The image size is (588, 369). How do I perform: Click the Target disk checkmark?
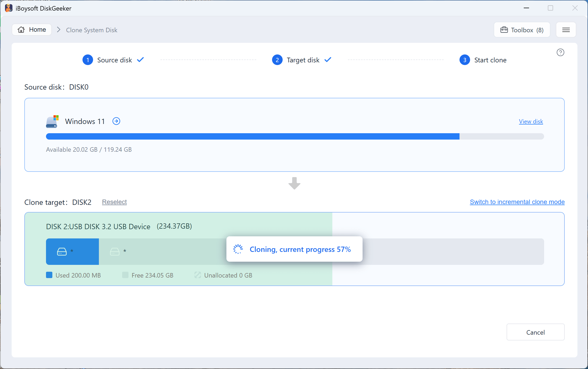(x=328, y=60)
